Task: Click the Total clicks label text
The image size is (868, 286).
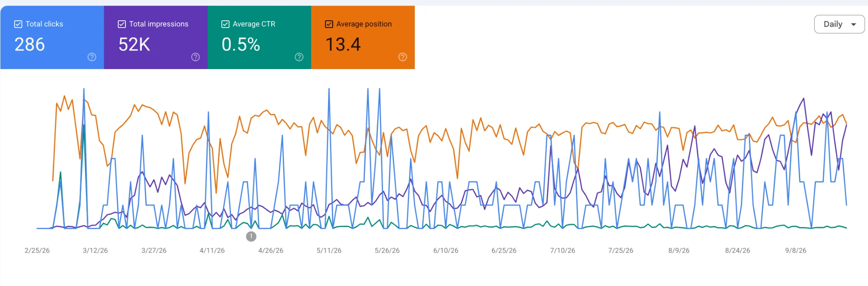Action: point(45,24)
